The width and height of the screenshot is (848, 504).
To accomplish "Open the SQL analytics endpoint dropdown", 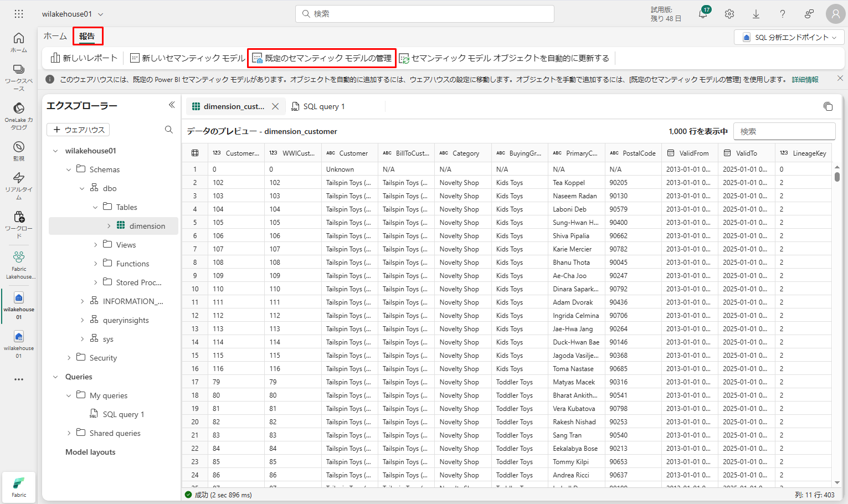I will [789, 37].
